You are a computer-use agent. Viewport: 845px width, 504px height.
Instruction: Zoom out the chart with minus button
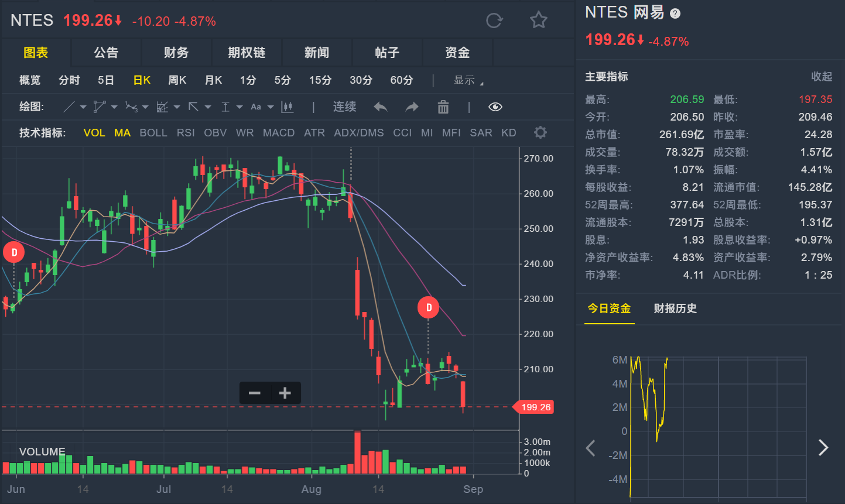pos(255,393)
